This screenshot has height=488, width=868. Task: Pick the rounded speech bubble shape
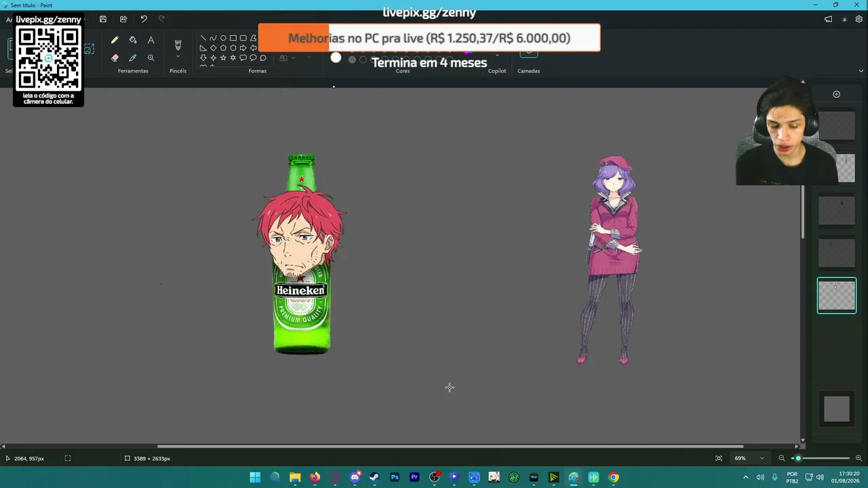click(x=243, y=58)
